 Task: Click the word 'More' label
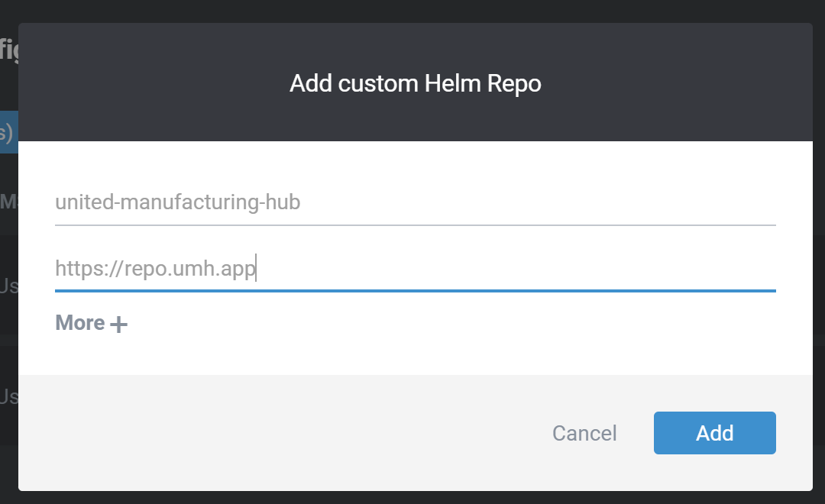tap(79, 324)
